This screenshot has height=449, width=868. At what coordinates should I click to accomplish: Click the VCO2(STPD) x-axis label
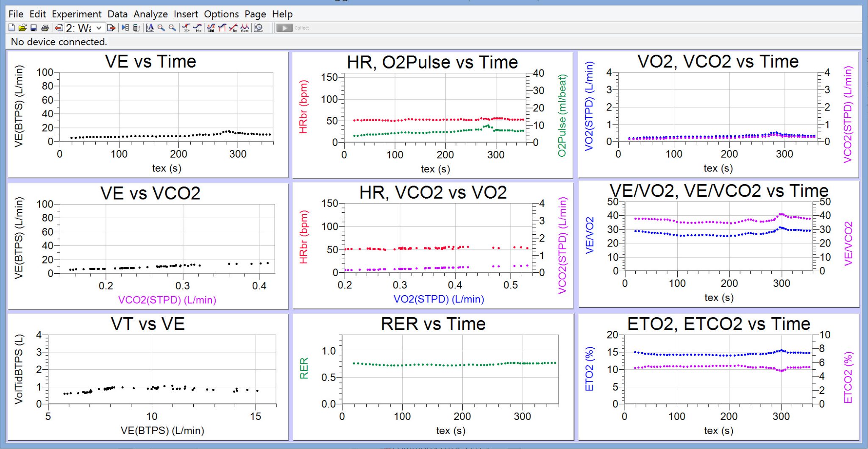167,300
